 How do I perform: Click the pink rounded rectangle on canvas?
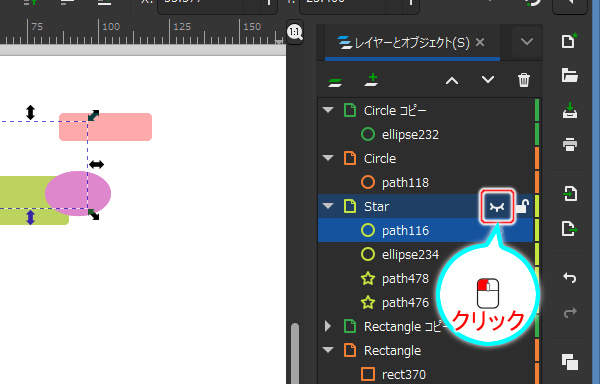coord(119,127)
